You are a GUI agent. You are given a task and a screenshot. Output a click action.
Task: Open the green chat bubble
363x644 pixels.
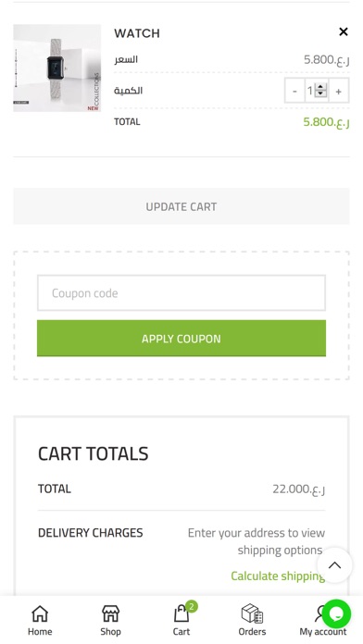click(x=336, y=613)
